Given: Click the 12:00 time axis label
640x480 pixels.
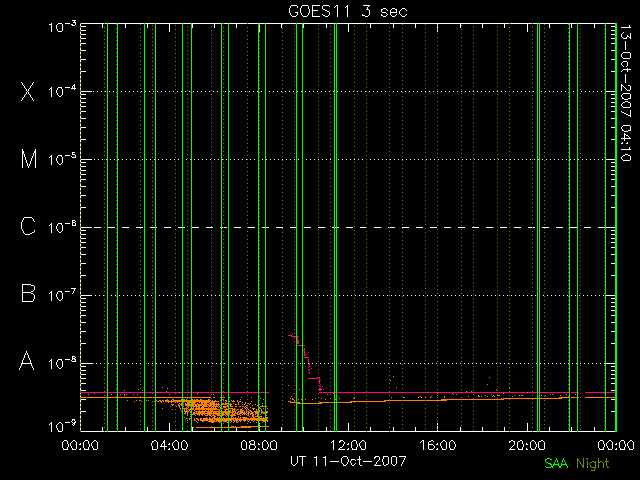Looking at the screenshot, I should (348, 445).
